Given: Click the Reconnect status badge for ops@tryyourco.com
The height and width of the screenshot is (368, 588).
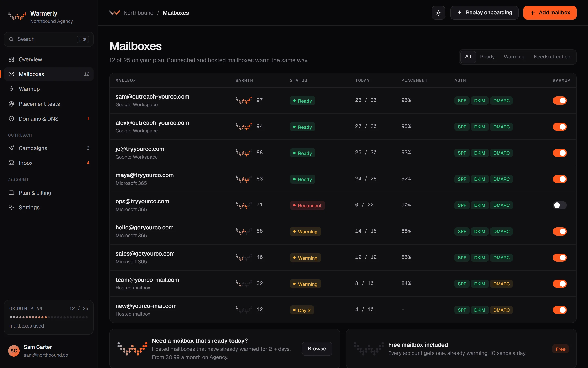Looking at the screenshot, I should point(307,205).
